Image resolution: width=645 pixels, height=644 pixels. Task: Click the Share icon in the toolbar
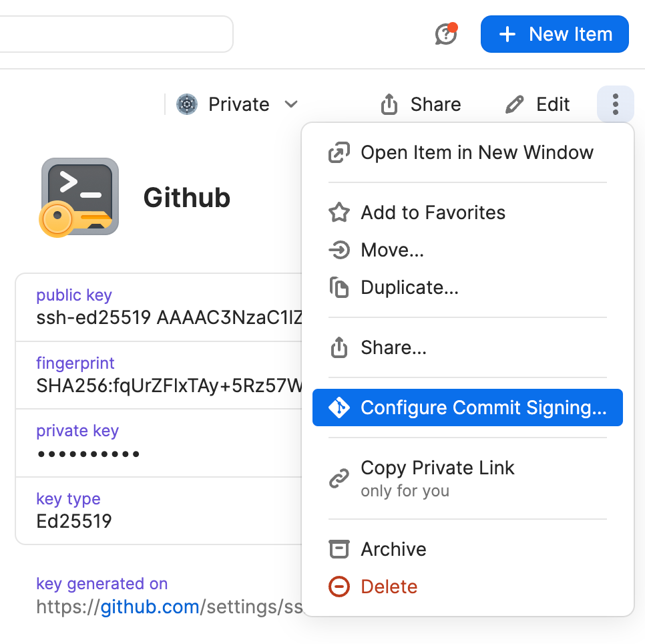(389, 104)
